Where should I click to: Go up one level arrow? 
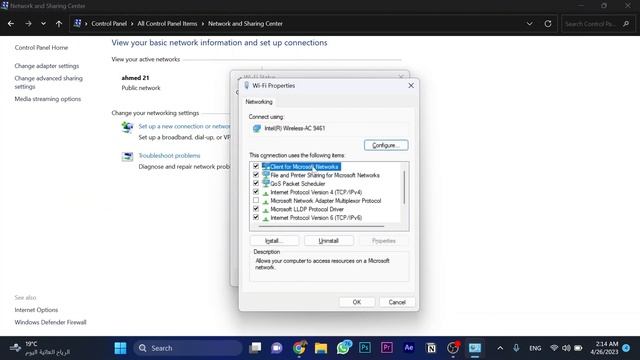[59, 24]
